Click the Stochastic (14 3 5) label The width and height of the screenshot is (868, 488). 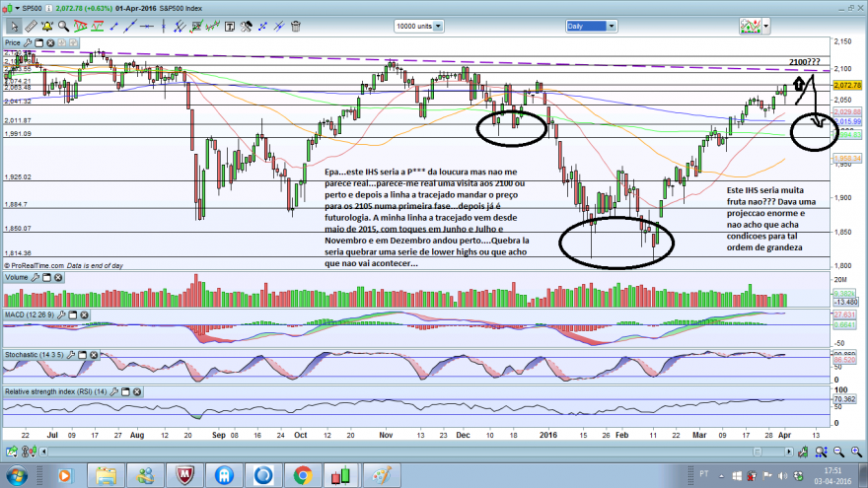tap(35, 355)
